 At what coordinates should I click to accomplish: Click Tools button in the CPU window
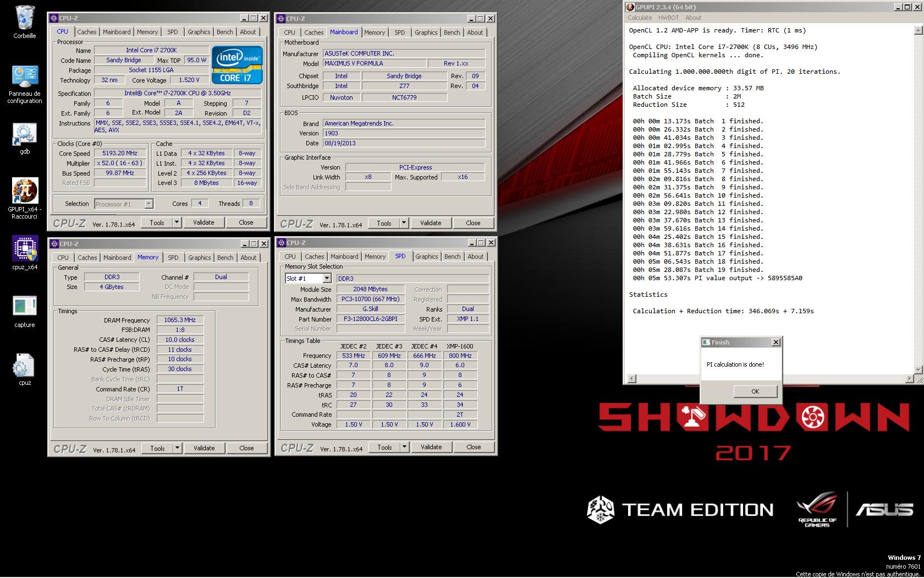pos(157,222)
